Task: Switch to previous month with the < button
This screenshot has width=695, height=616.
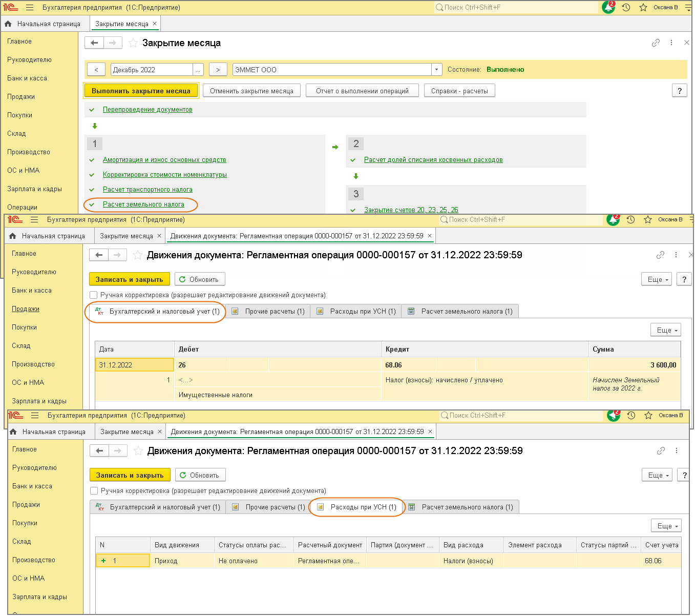Action: pos(96,70)
